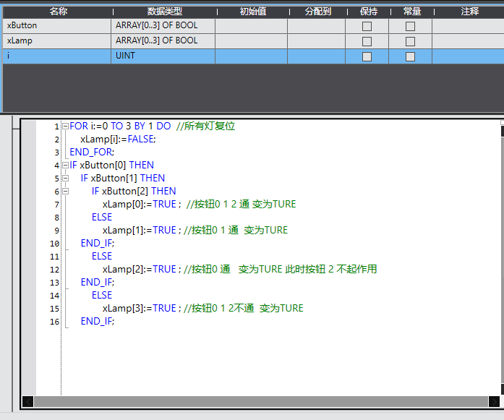
Task: Collapse the IF xButton[1] block fold
Action: [x=65, y=179]
